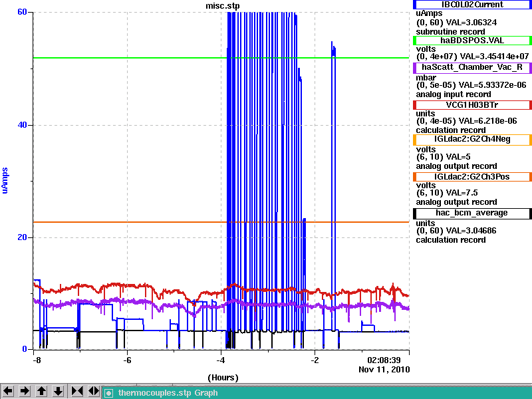
Task: Select the haScatt_Chamber_Vac_R legend entry
Action: click(472, 68)
